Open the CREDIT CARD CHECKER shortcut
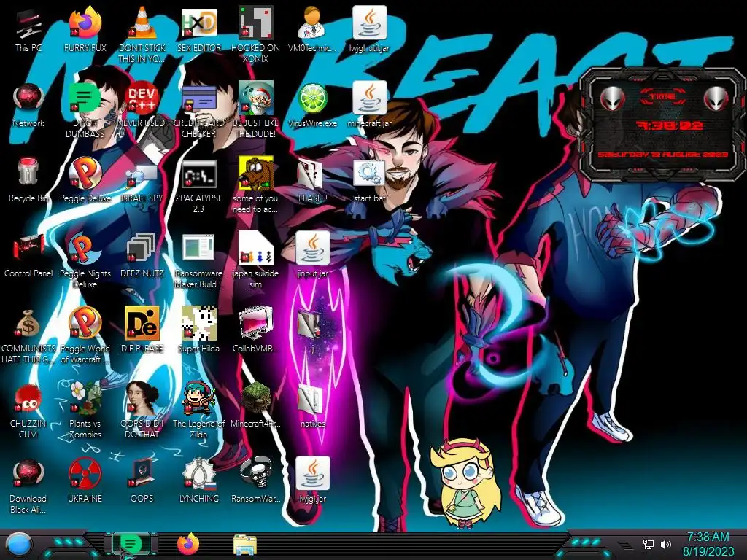 click(x=198, y=111)
